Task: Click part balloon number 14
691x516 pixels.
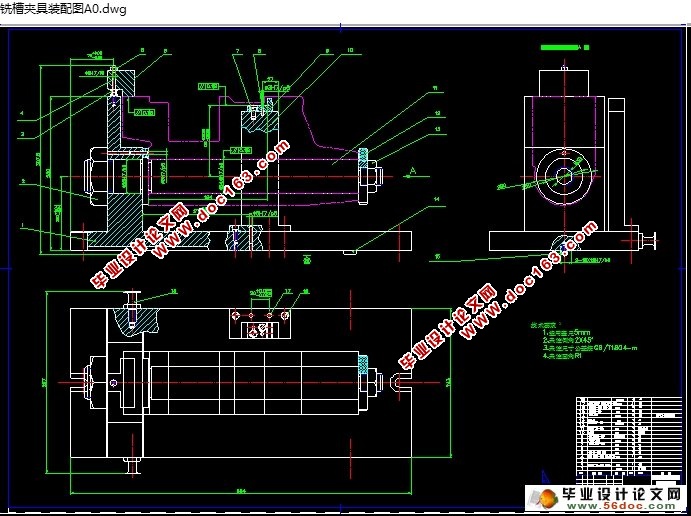Action: click(437, 199)
